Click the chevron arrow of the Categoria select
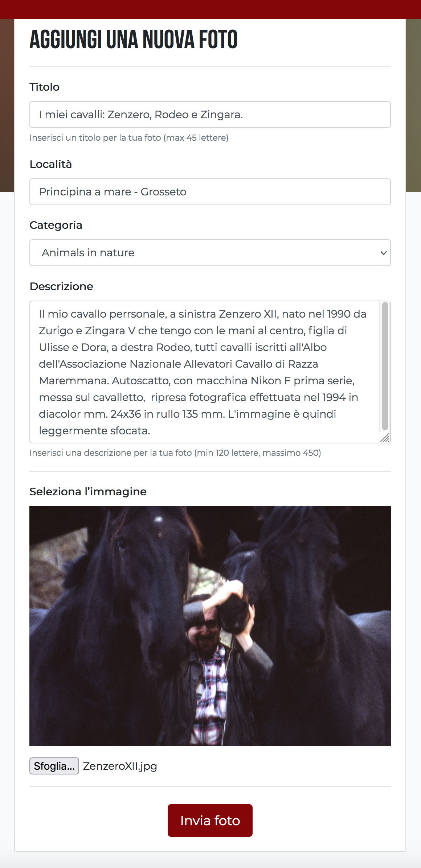The height and width of the screenshot is (868, 421). click(383, 253)
